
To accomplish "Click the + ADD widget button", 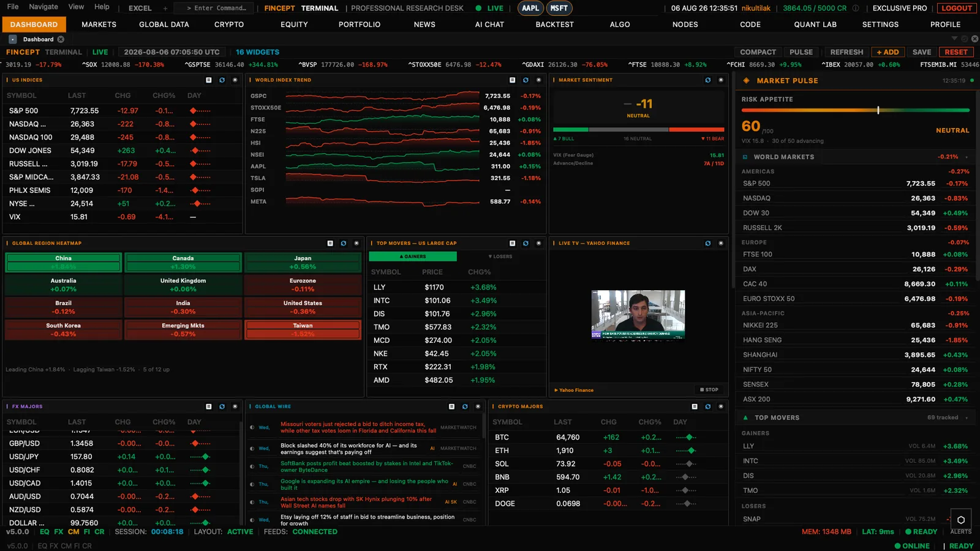I will tap(888, 52).
